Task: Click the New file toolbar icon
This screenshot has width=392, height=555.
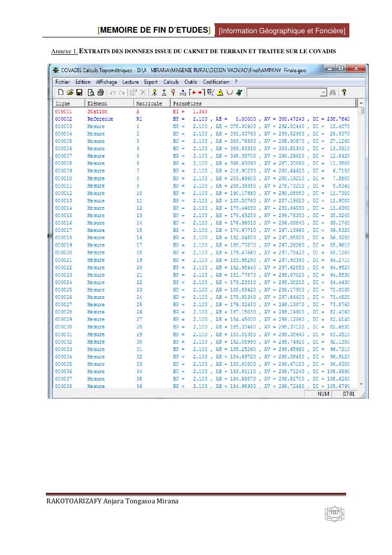Action: point(61,92)
